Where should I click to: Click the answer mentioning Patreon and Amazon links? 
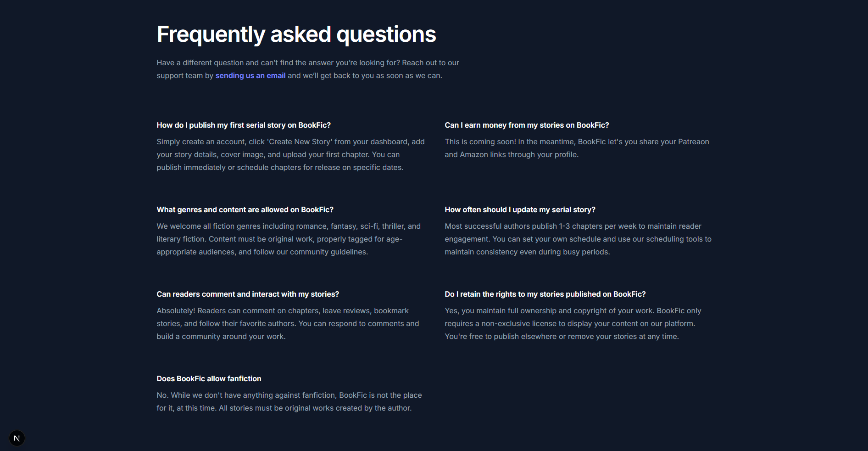click(x=576, y=148)
